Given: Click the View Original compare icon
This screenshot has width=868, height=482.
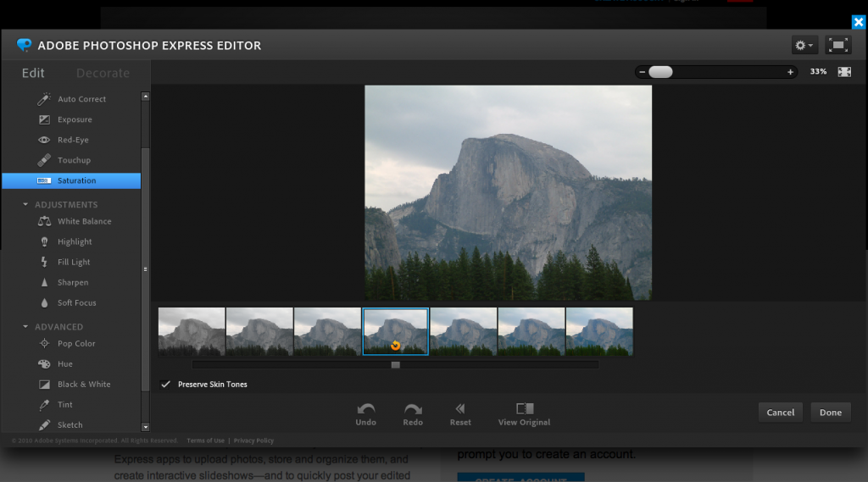Looking at the screenshot, I should click(x=525, y=408).
